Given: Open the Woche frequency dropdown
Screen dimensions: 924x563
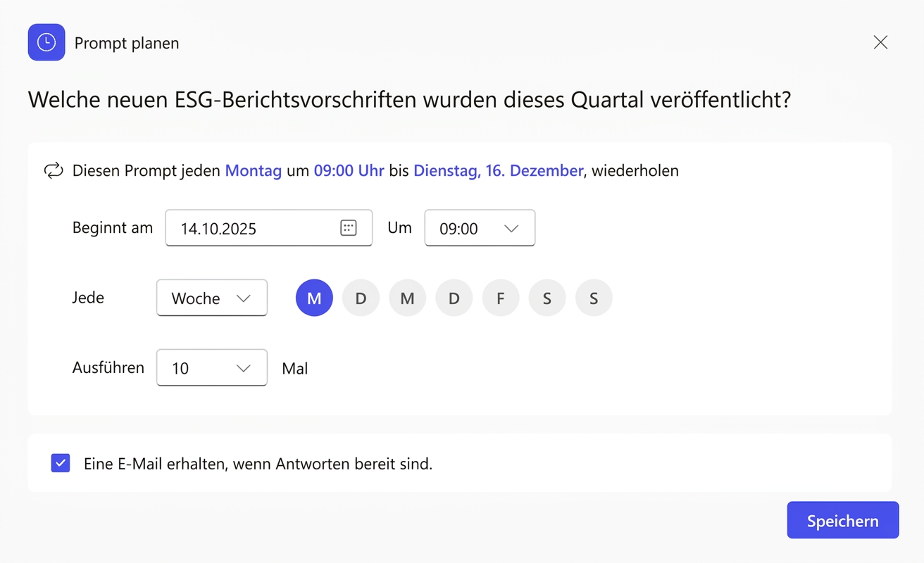Looking at the screenshot, I should click(211, 298).
